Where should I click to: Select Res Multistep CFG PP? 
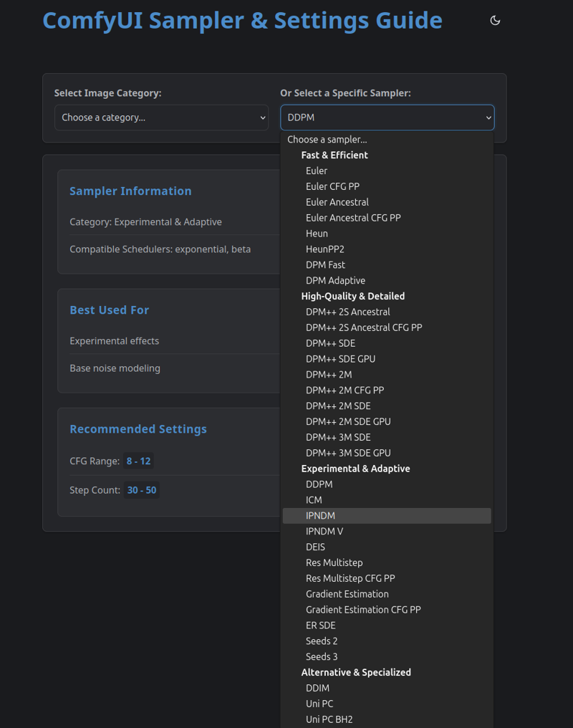387,578
